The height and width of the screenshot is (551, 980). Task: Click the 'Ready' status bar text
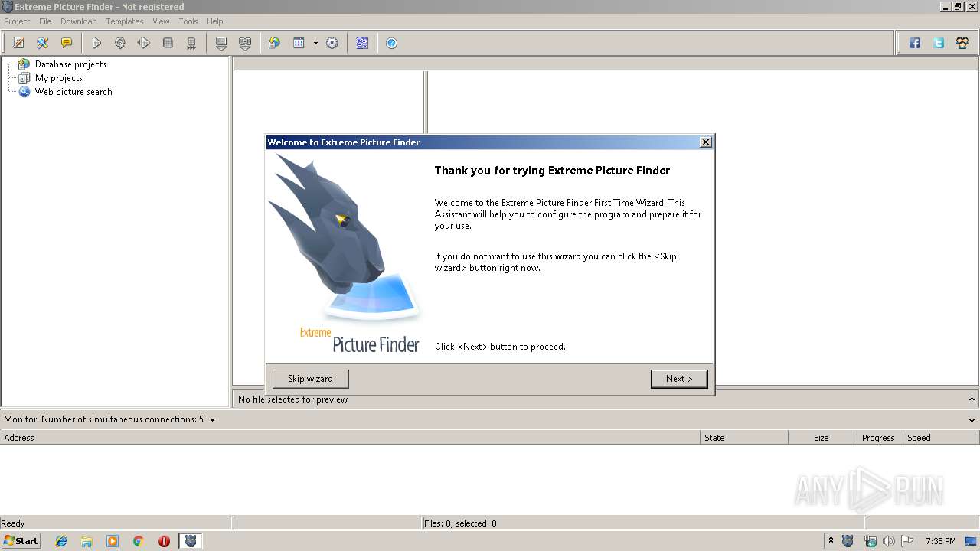13,523
